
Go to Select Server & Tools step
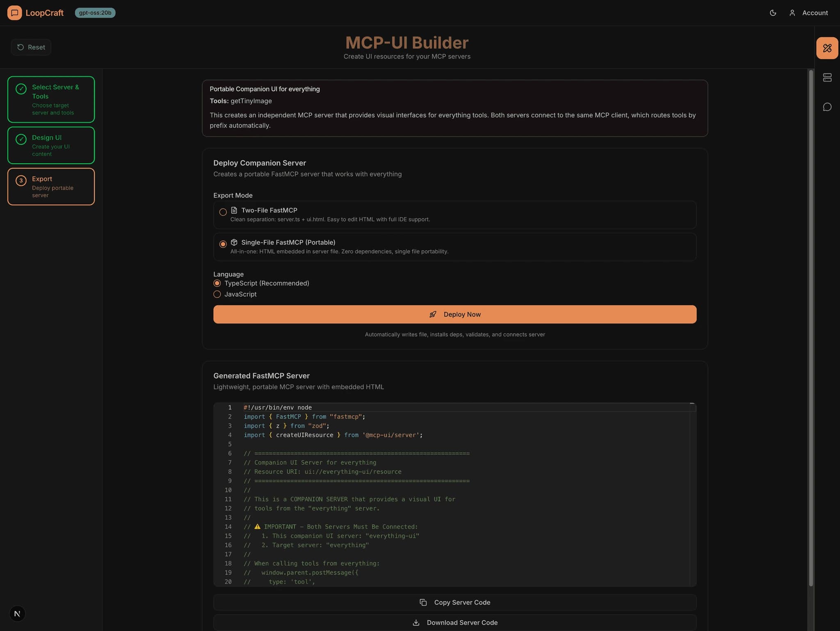point(51,99)
